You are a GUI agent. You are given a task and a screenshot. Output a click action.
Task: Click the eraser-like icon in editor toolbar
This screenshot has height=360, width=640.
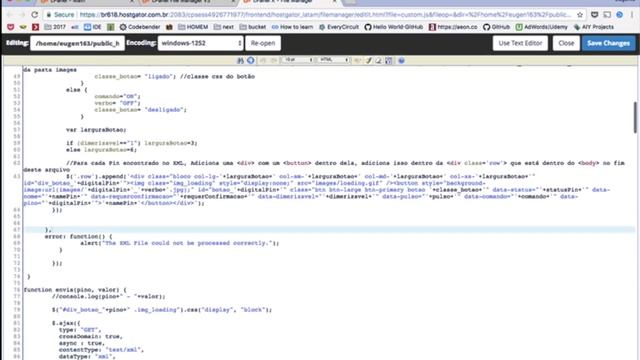(x=379, y=60)
